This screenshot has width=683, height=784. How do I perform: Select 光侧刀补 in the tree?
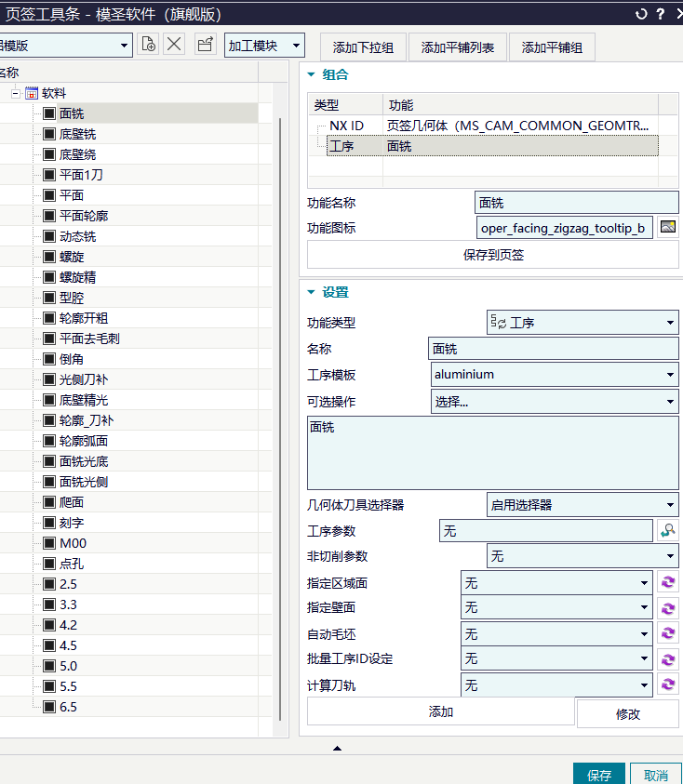pyautogui.click(x=84, y=379)
